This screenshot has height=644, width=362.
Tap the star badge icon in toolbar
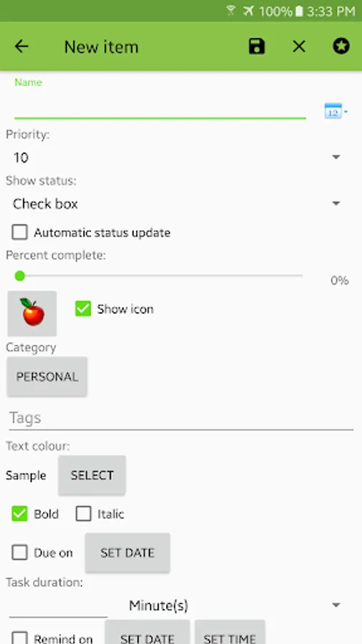coord(341,47)
